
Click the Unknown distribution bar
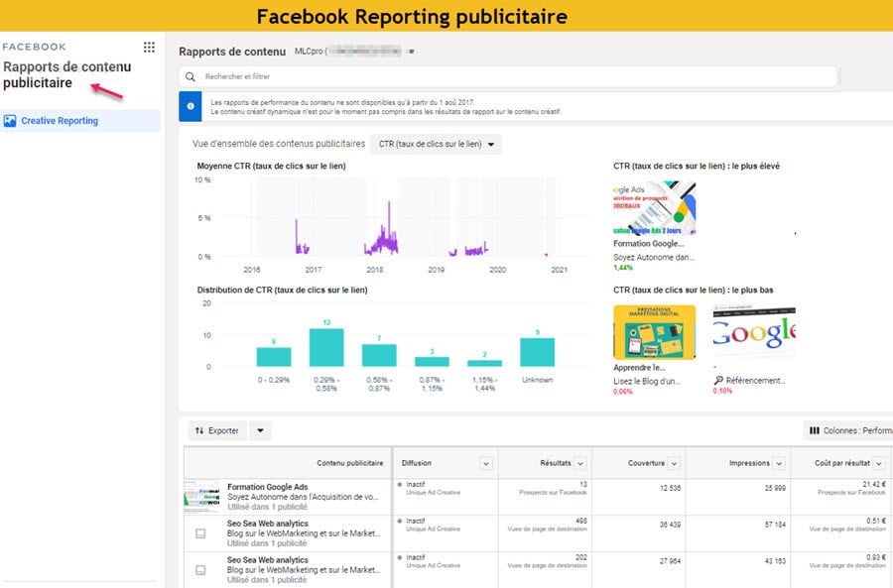(x=537, y=352)
